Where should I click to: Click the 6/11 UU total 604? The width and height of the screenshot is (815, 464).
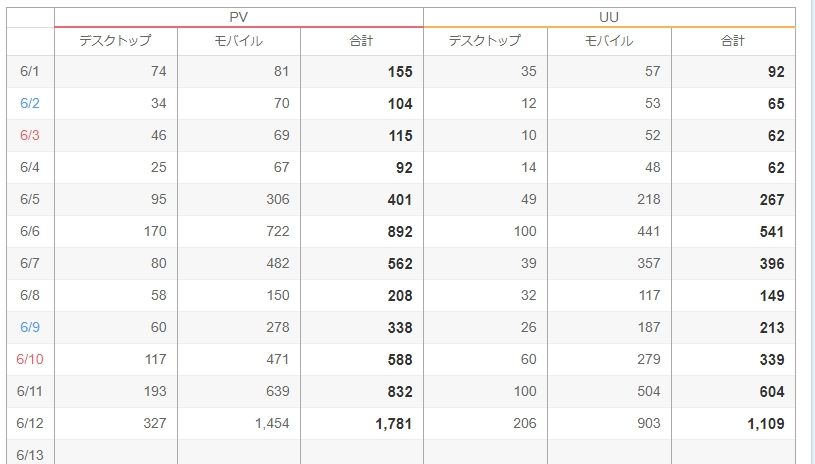click(772, 392)
